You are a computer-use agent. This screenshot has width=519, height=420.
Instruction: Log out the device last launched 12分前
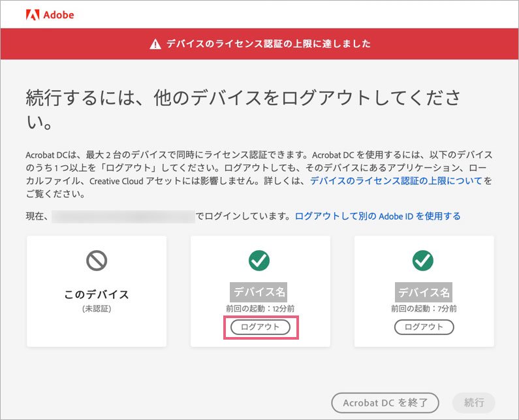(260, 327)
